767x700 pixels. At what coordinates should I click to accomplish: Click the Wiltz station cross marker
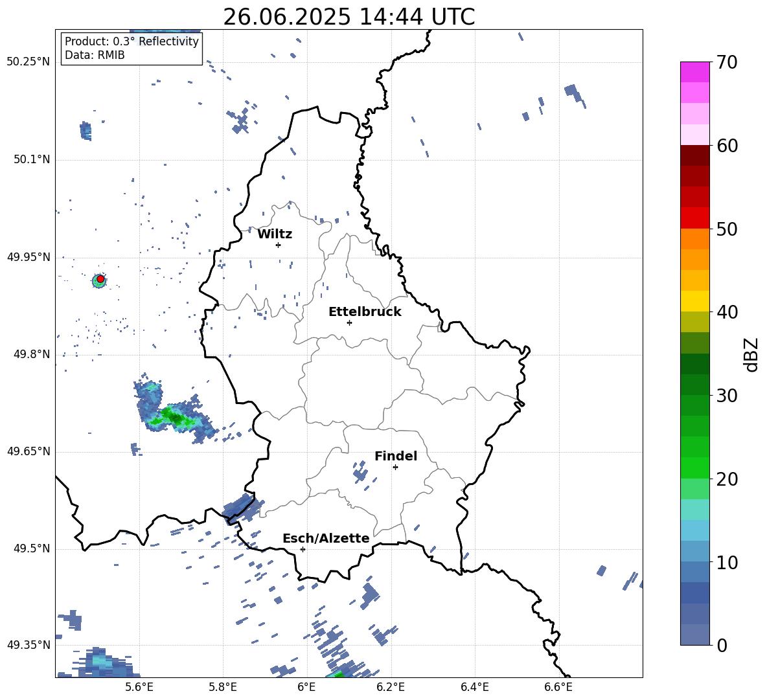click(x=279, y=245)
